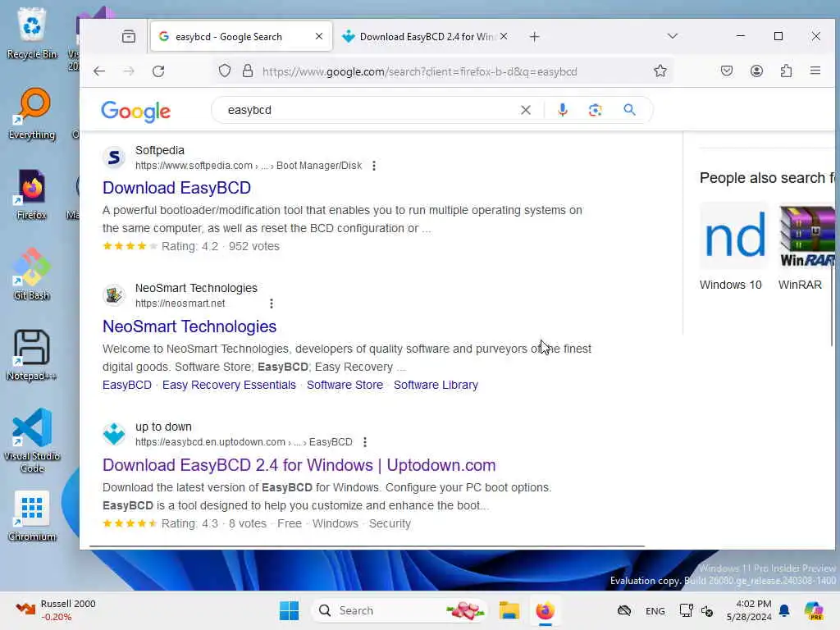Open Firefox application hamburger menu
Image resolution: width=840 pixels, height=630 pixels.
[x=815, y=71]
